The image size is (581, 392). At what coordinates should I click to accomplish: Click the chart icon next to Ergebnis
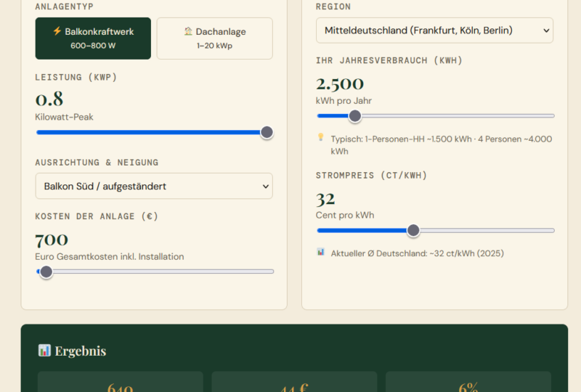point(44,350)
